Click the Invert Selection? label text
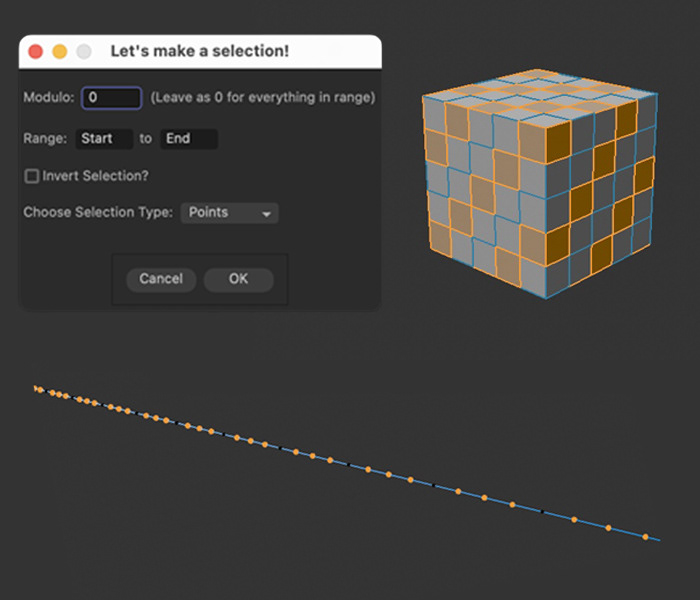The height and width of the screenshot is (600, 700). pos(95,176)
